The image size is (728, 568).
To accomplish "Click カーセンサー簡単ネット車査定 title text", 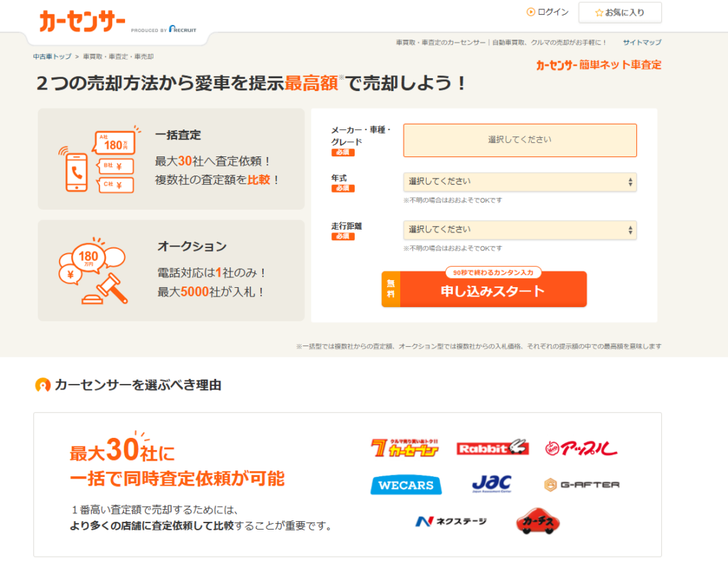I will (599, 65).
